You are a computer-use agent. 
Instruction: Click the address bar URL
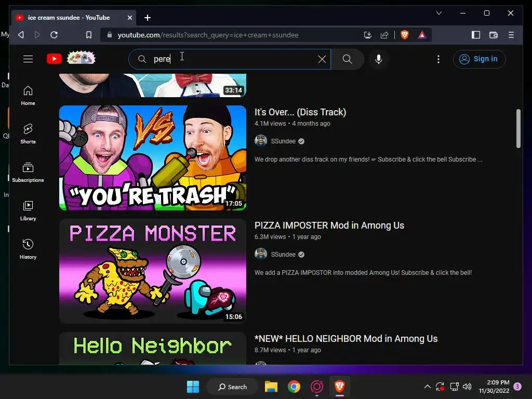click(x=208, y=35)
